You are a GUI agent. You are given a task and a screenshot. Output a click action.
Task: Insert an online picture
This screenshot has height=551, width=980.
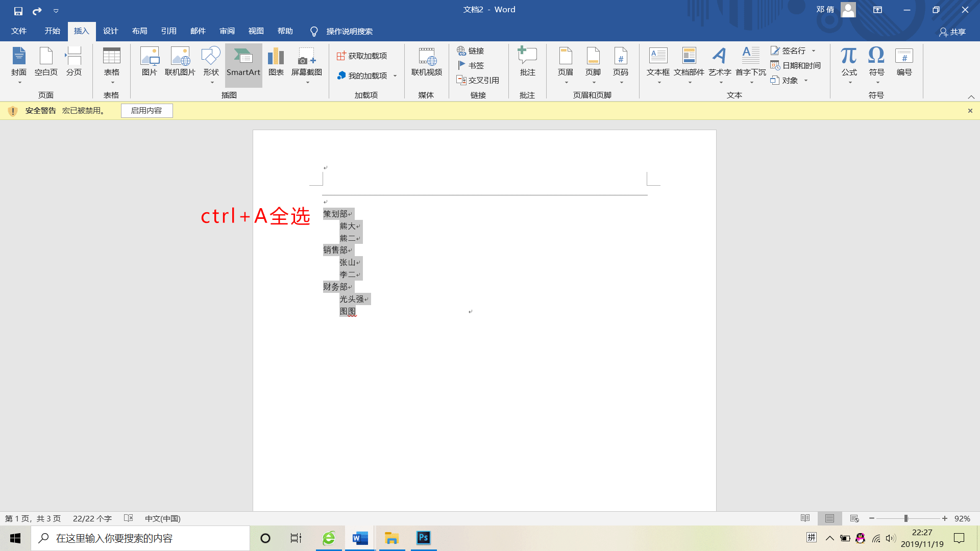coord(180,61)
